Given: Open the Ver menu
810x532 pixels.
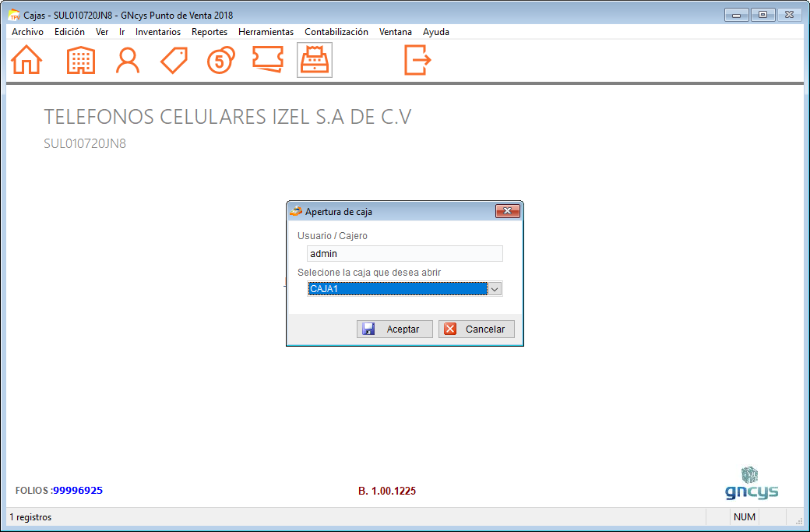Looking at the screenshot, I should point(102,31).
